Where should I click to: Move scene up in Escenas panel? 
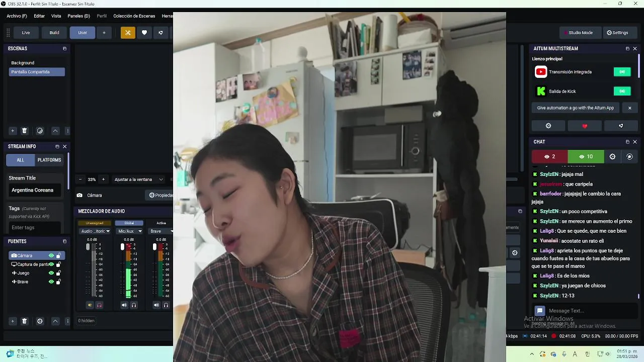(55, 131)
